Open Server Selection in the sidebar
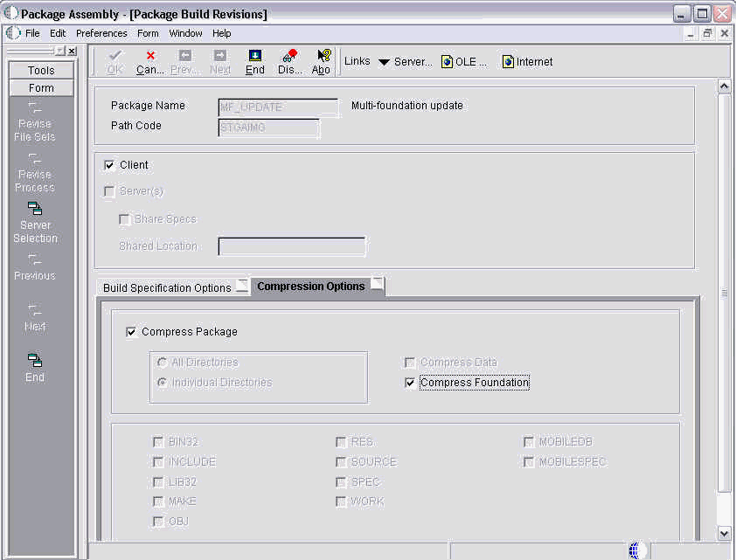This screenshot has width=736, height=560. click(35, 223)
